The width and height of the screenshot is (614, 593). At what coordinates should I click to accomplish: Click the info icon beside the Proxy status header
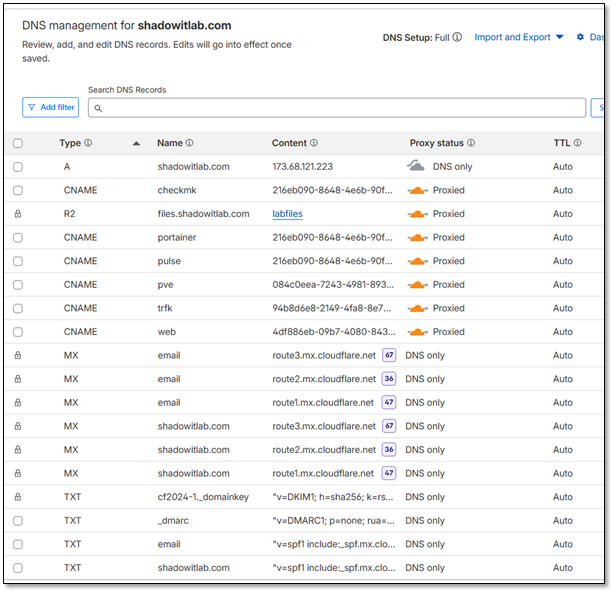click(471, 143)
